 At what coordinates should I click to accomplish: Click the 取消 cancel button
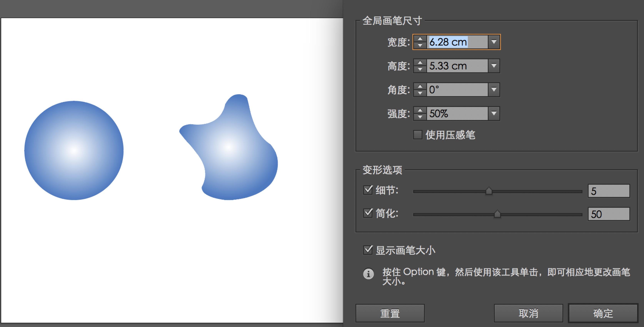528,313
